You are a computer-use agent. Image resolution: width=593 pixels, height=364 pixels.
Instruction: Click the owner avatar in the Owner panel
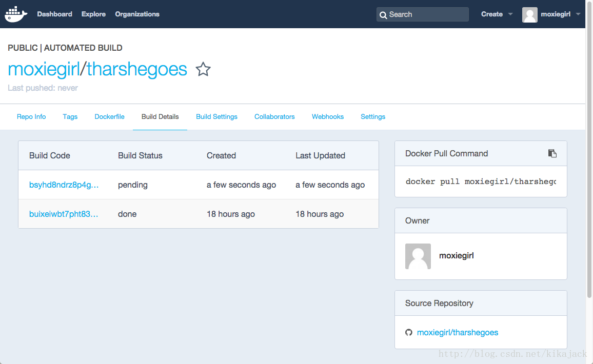point(418,256)
